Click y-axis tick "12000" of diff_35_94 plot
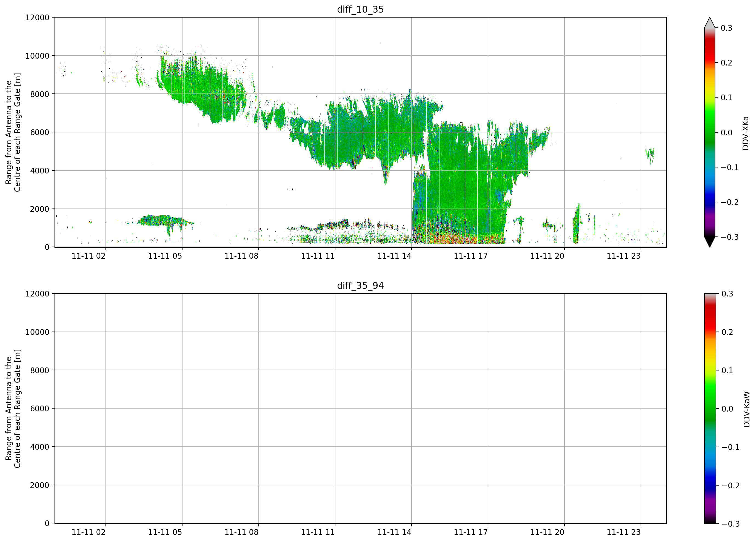 (37, 294)
